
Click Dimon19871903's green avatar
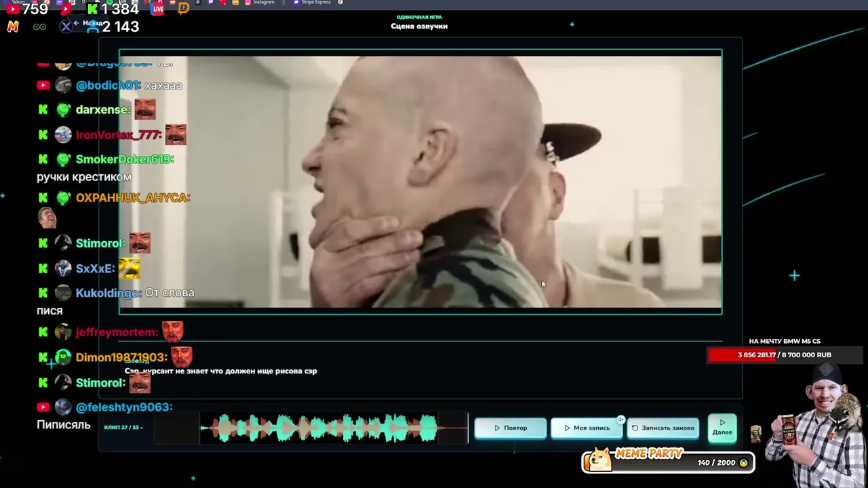(63, 357)
